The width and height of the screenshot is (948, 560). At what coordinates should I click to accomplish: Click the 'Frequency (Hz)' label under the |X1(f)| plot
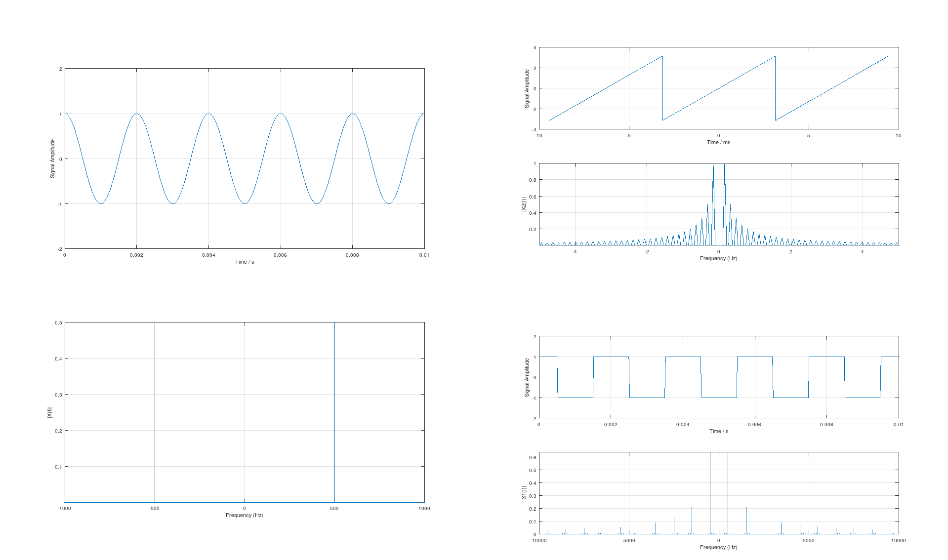tap(718, 547)
